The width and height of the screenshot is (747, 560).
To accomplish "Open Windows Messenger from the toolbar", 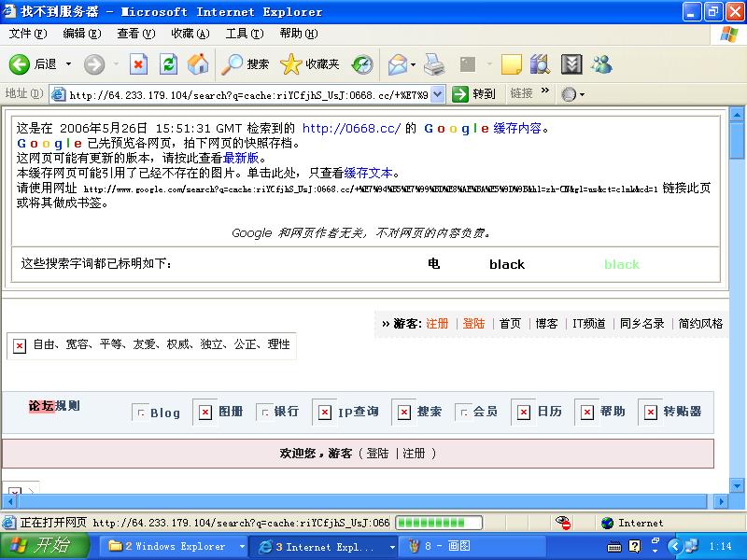I will (x=601, y=64).
